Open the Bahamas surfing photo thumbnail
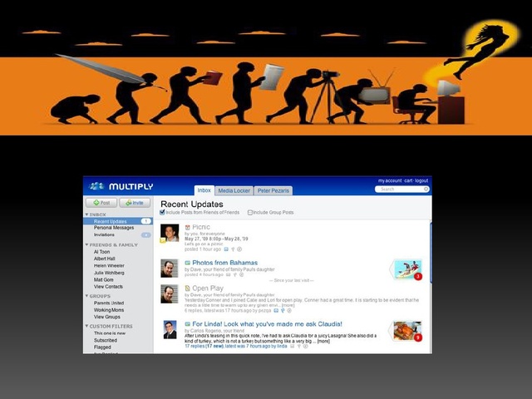 pyautogui.click(x=407, y=269)
